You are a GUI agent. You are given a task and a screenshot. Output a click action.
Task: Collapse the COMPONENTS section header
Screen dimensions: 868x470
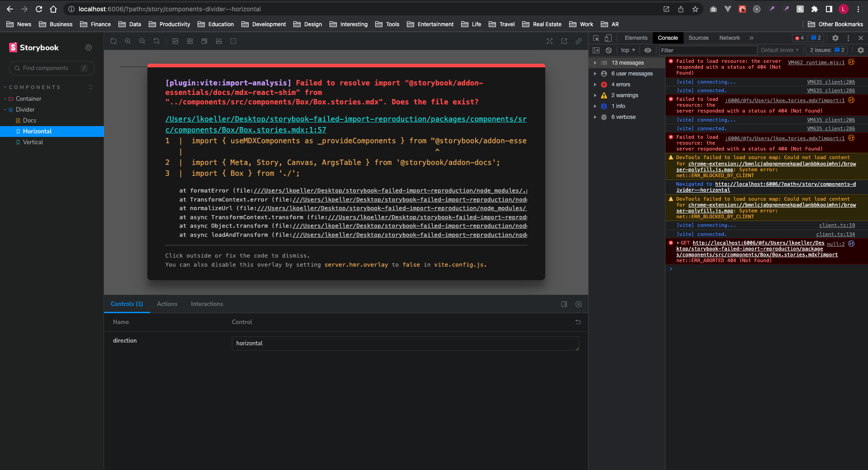[x=34, y=87]
